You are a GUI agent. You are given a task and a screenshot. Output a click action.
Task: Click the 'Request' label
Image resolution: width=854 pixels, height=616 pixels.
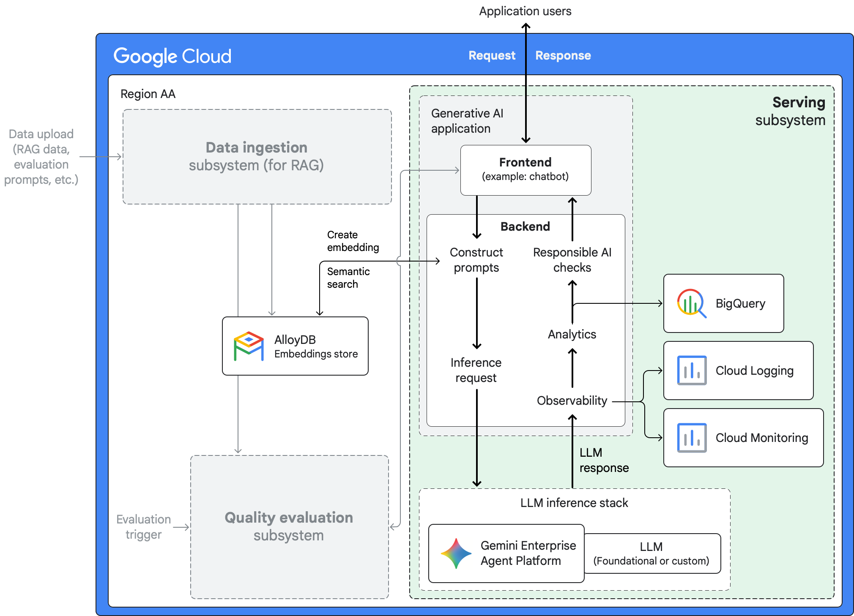[492, 55]
